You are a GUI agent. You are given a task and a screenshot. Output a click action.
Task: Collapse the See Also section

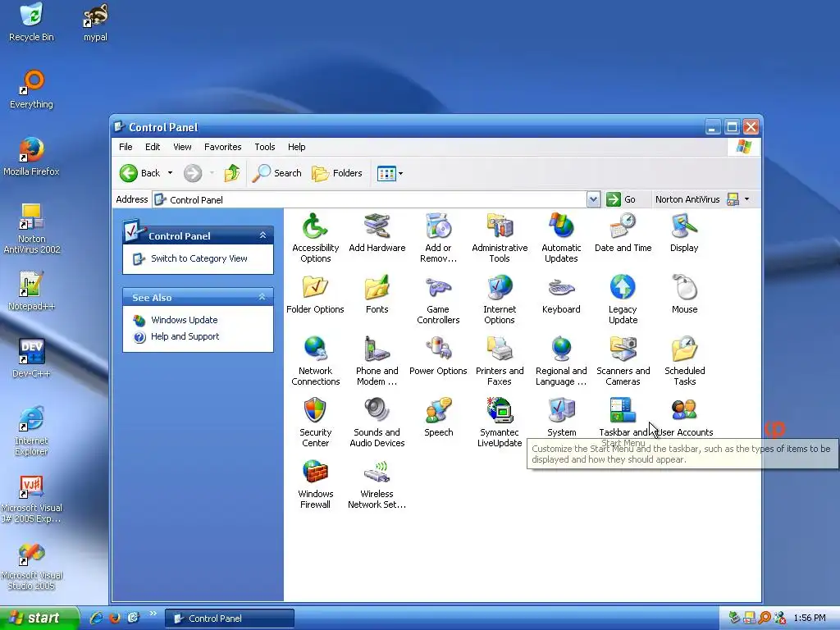[262, 297]
